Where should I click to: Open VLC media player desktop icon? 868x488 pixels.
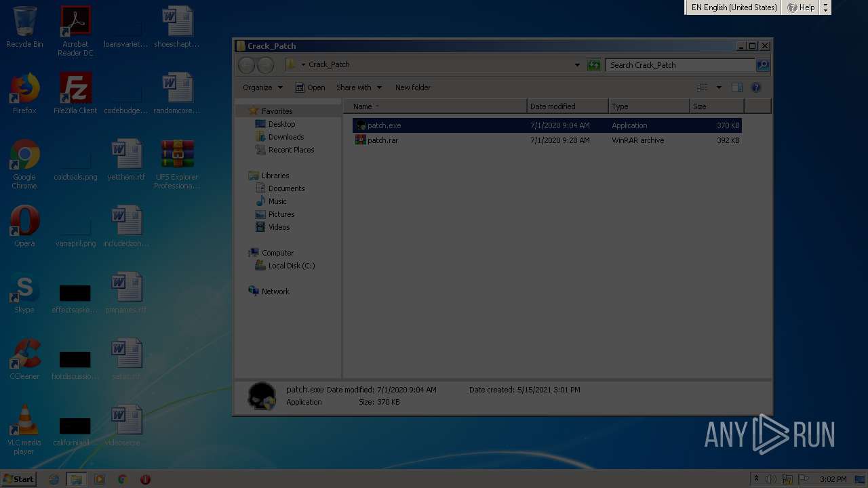tap(24, 430)
